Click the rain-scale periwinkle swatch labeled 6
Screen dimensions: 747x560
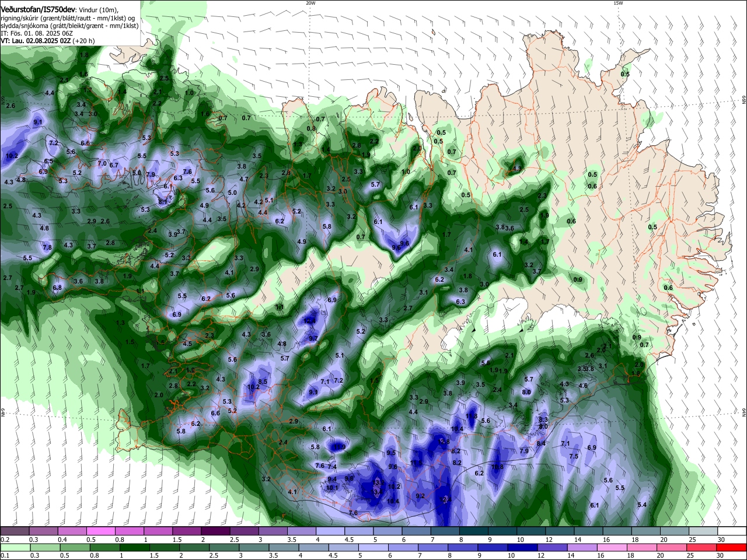403,547
